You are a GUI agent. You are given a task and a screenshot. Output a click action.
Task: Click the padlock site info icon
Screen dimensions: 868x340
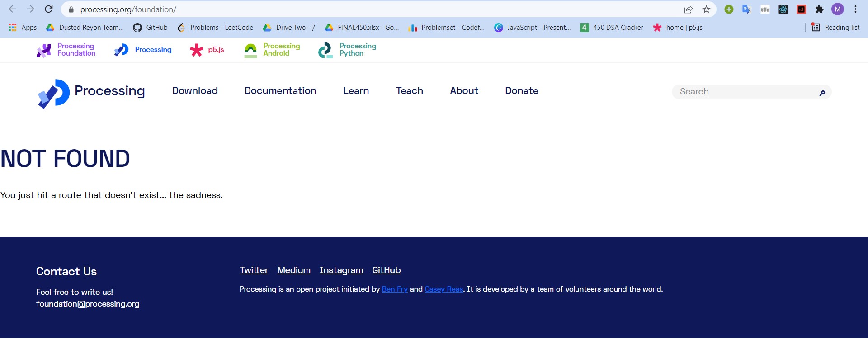pos(71,9)
